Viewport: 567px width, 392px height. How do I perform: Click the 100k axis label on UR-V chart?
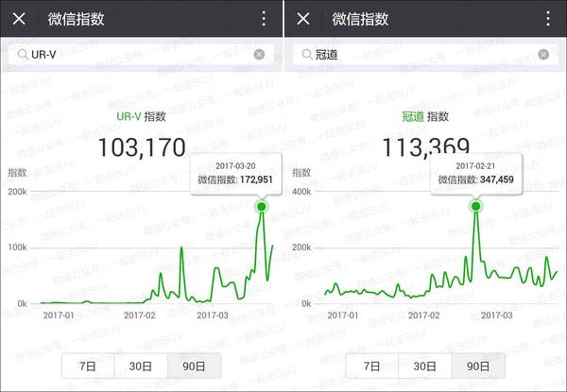coord(17,247)
